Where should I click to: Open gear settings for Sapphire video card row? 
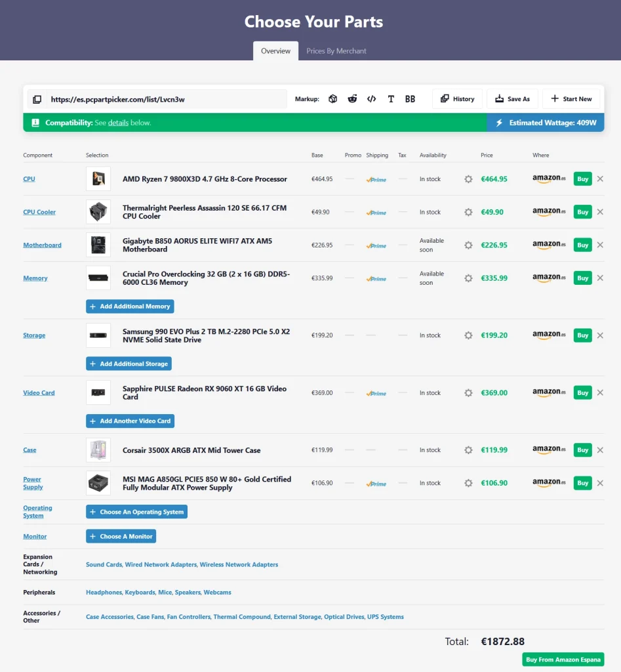(468, 393)
